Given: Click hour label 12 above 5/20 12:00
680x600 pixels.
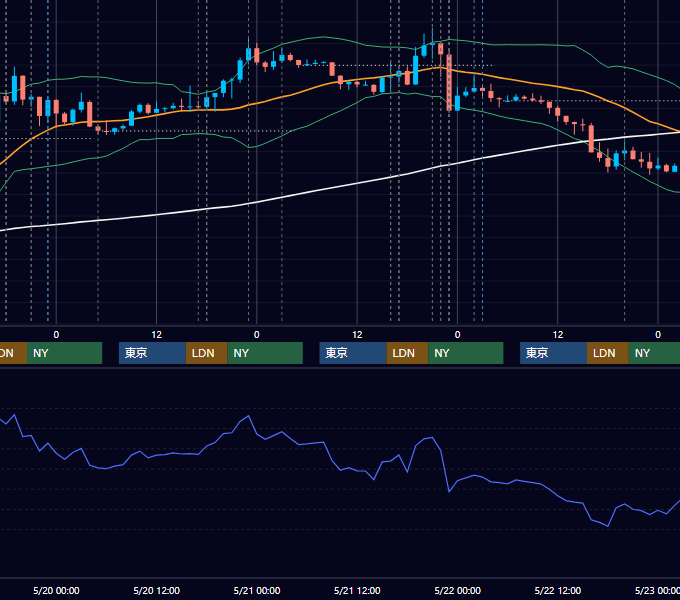Looking at the screenshot, I should coord(157,335).
